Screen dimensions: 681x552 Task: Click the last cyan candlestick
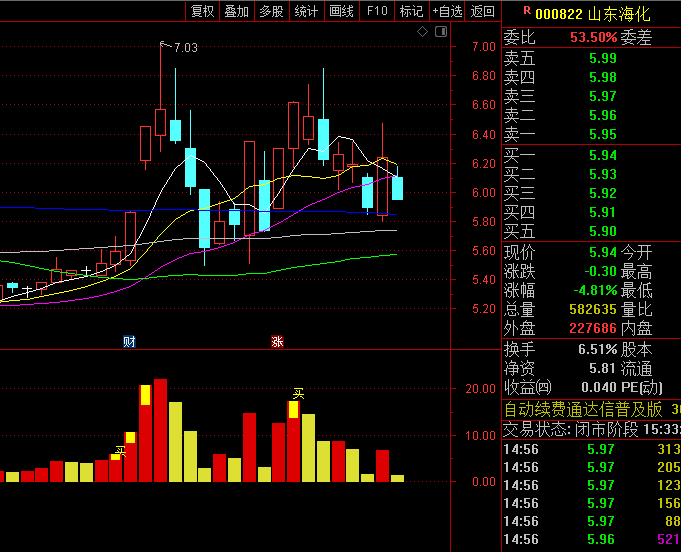pyautogui.click(x=397, y=188)
